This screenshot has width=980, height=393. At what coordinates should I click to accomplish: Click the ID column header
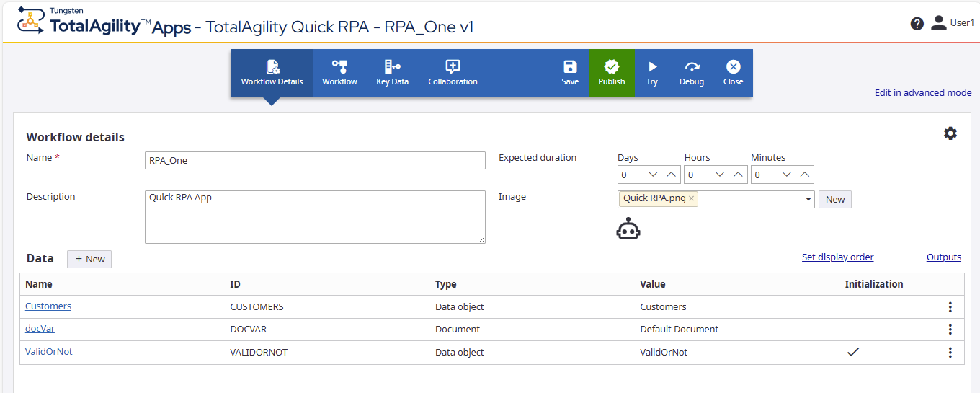tap(235, 284)
